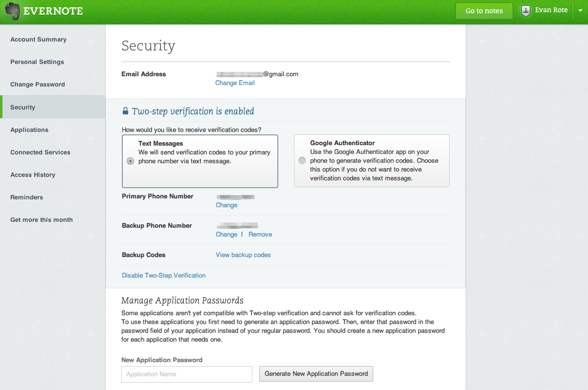Switch to the Applications section
Viewport: 588px width, 390px height.
coord(29,130)
